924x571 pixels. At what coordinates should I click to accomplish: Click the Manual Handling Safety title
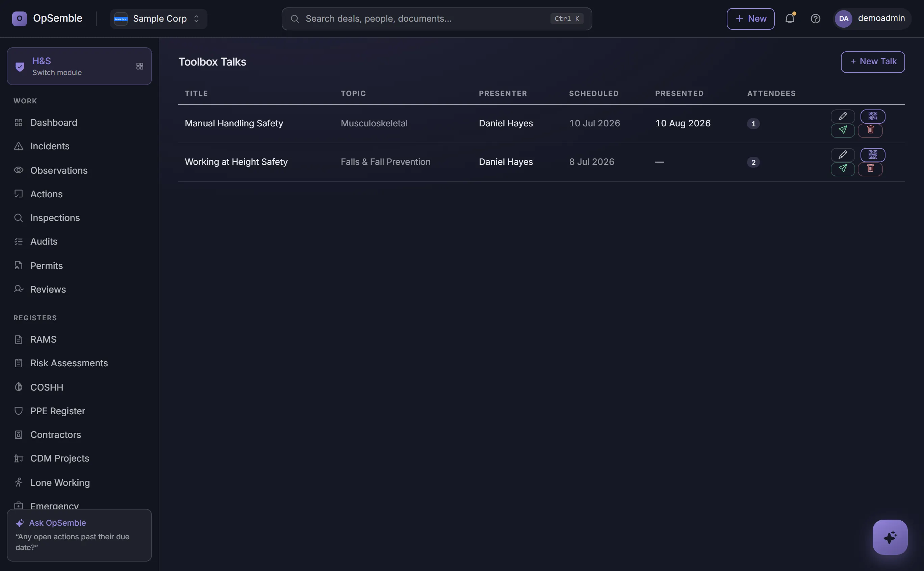tap(234, 123)
